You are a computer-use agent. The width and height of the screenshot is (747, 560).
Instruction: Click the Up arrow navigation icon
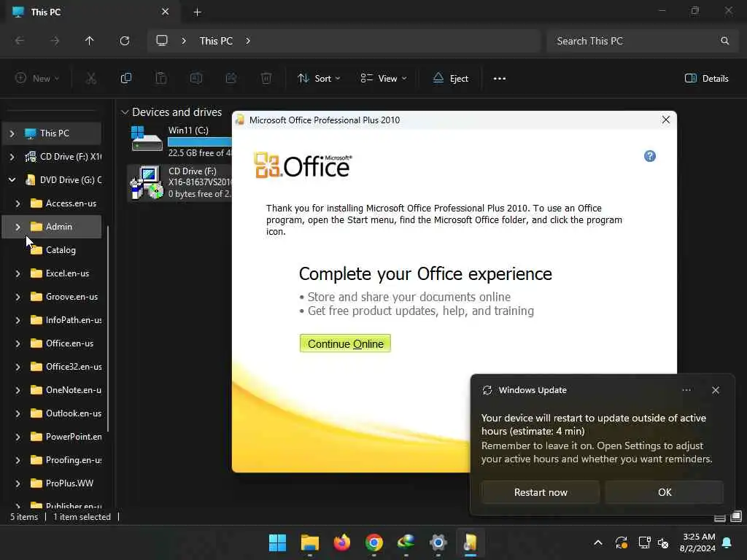click(x=89, y=41)
